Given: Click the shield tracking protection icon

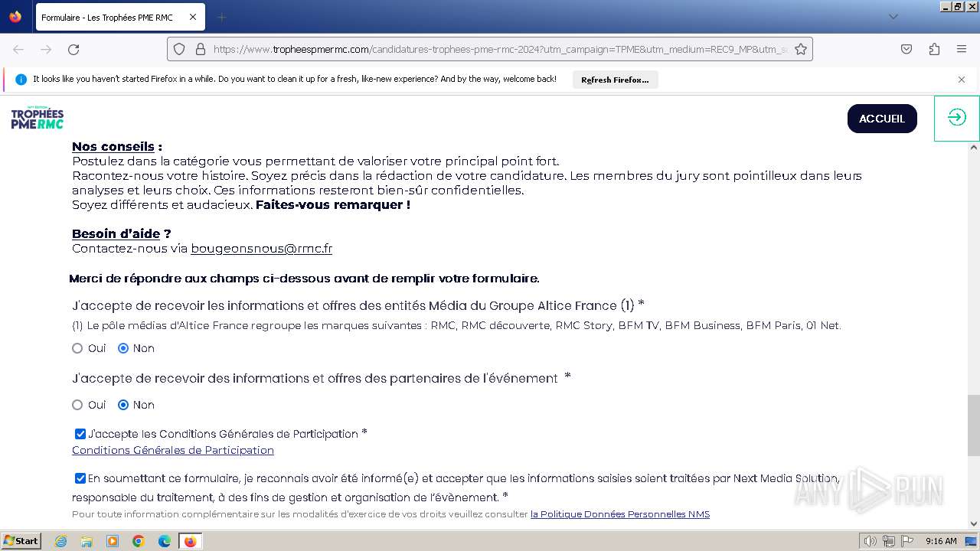Looking at the screenshot, I should pyautogui.click(x=179, y=49).
